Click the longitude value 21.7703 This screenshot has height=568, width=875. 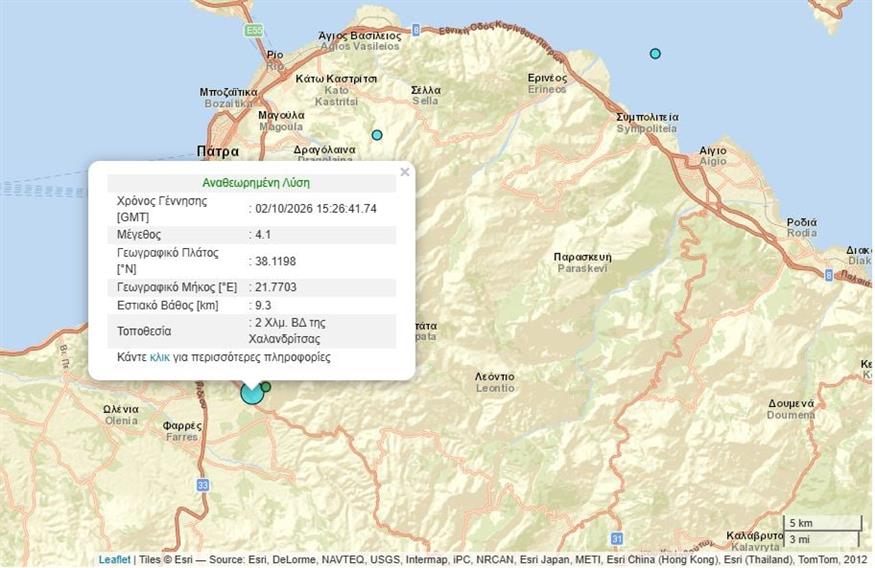click(x=276, y=287)
